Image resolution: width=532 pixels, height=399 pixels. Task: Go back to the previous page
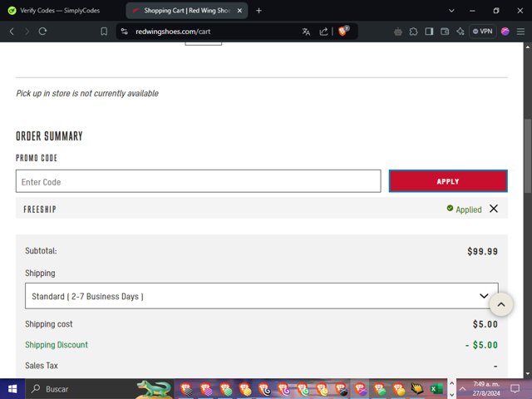[12, 32]
